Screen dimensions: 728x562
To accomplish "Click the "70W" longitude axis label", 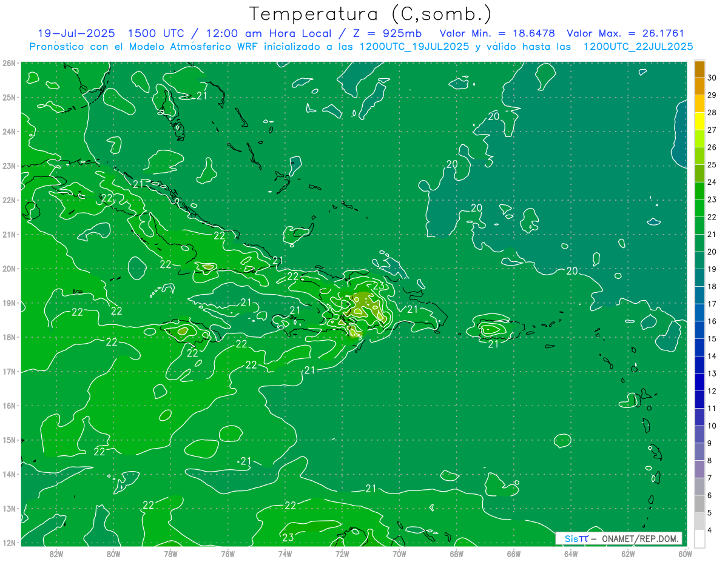I will (x=399, y=553).
